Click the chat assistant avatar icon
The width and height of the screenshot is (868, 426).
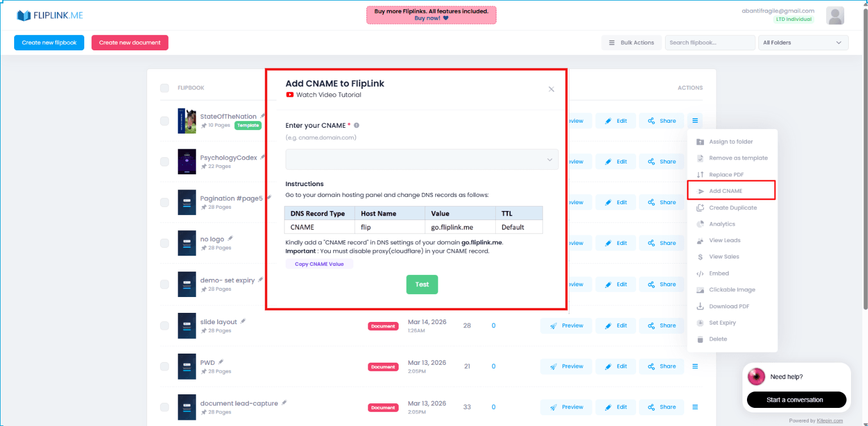(756, 377)
